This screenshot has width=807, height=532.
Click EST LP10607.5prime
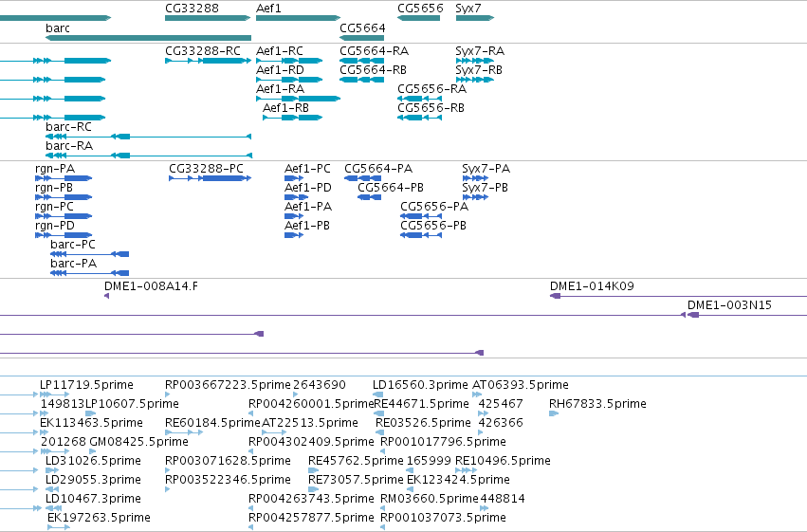132,404
